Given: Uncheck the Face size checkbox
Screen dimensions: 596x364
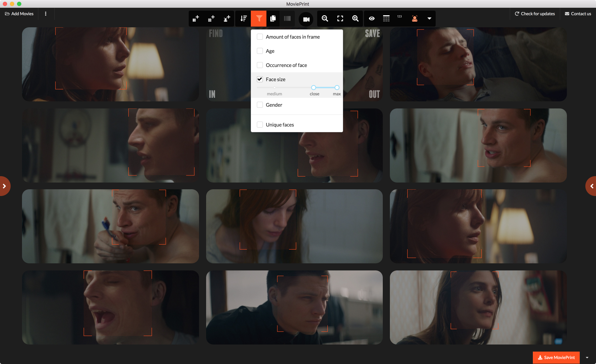Looking at the screenshot, I should 260,79.
